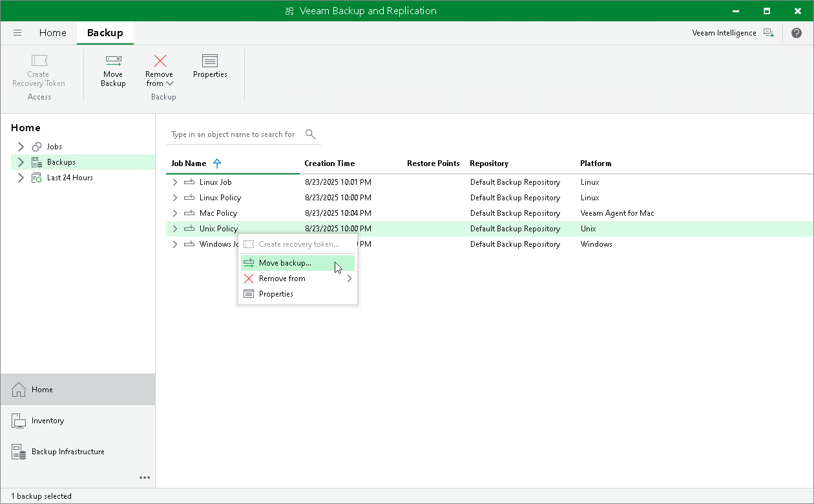
Task: Click '1 backup selected' status text
Action: click(41, 496)
